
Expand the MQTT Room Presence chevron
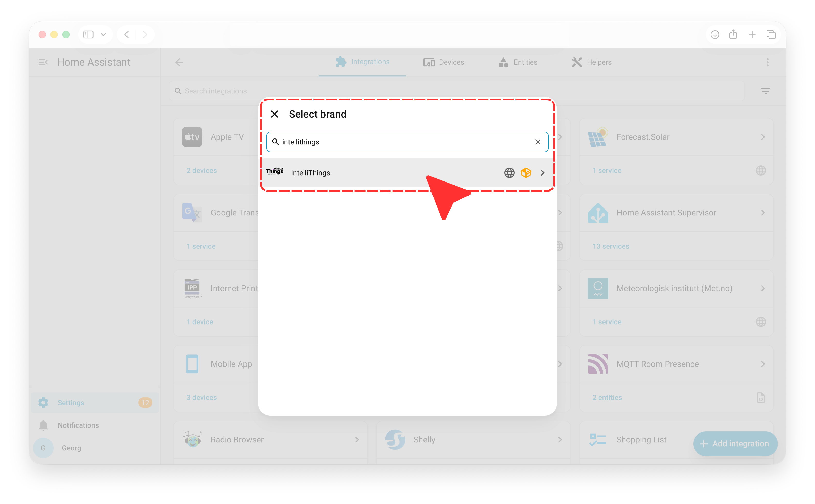click(763, 364)
